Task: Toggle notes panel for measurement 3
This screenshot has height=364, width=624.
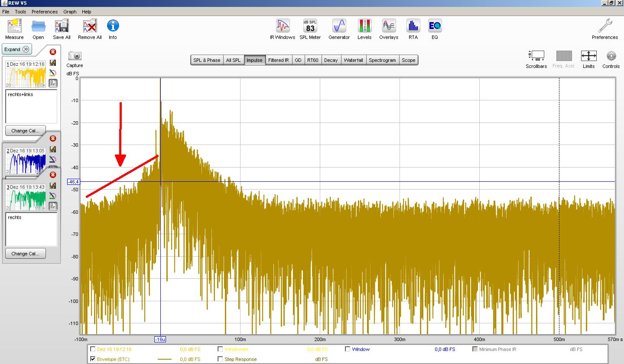Action: tap(53, 206)
